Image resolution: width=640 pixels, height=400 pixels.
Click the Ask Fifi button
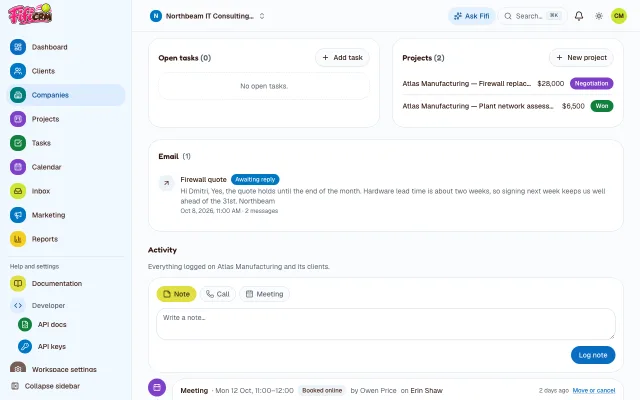(x=471, y=16)
